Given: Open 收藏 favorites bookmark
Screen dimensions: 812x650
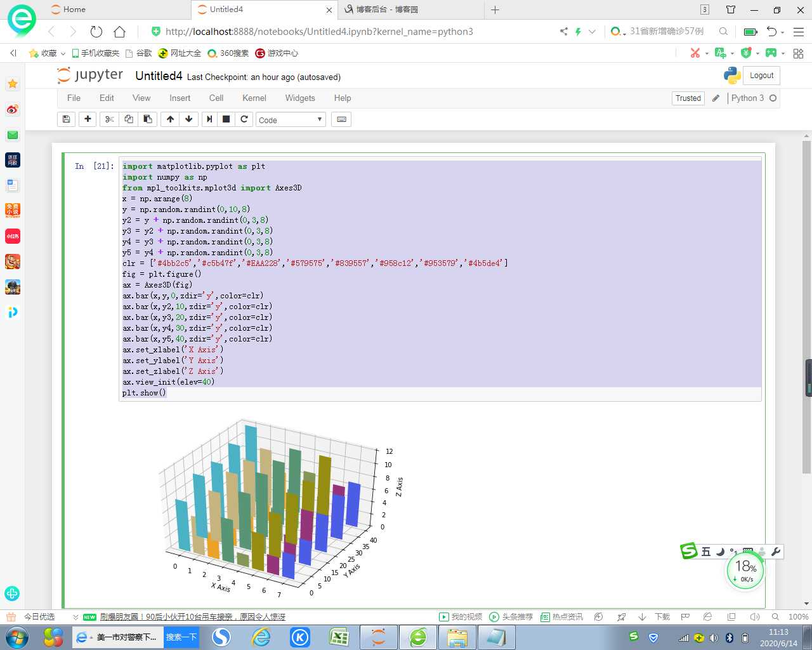Looking at the screenshot, I should coord(47,53).
